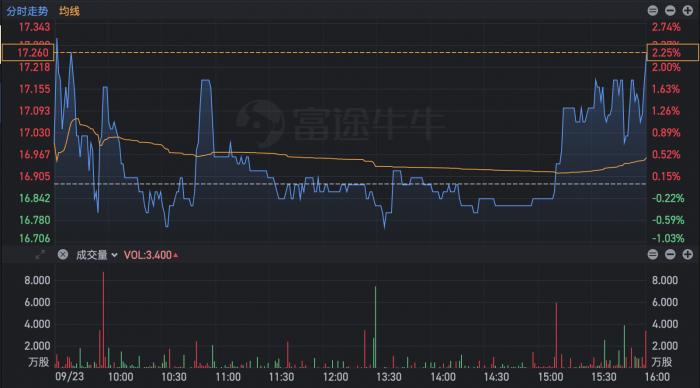Click the reset-zoom icon above the price chart
Viewport: 700px width, 388px height.
pyautogui.click(x=653, y=10)
